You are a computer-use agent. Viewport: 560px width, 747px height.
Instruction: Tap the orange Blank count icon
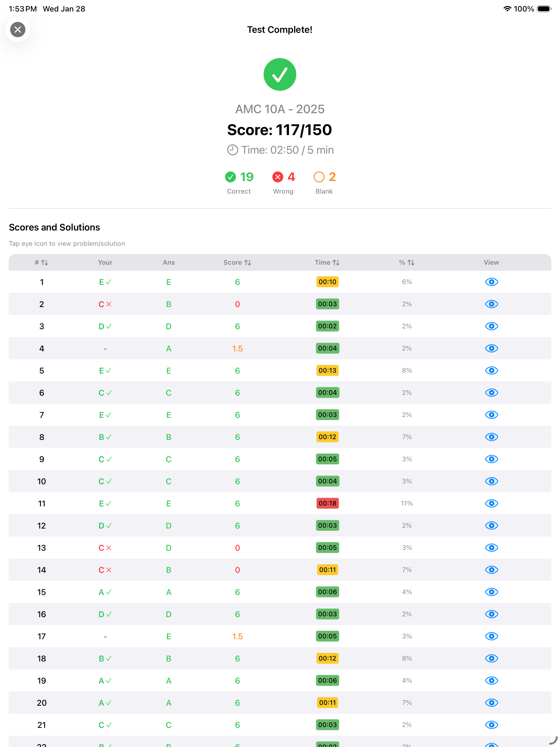(319, 177)
